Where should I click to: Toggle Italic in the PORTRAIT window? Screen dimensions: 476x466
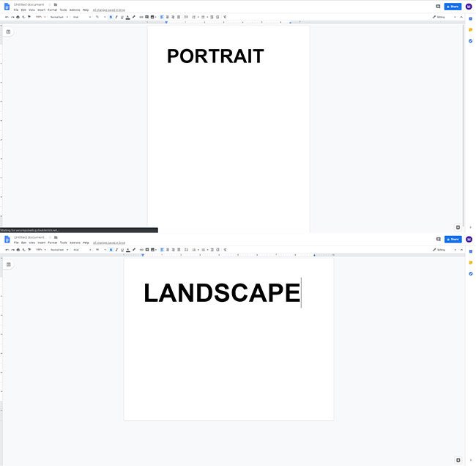click(116, 17)
